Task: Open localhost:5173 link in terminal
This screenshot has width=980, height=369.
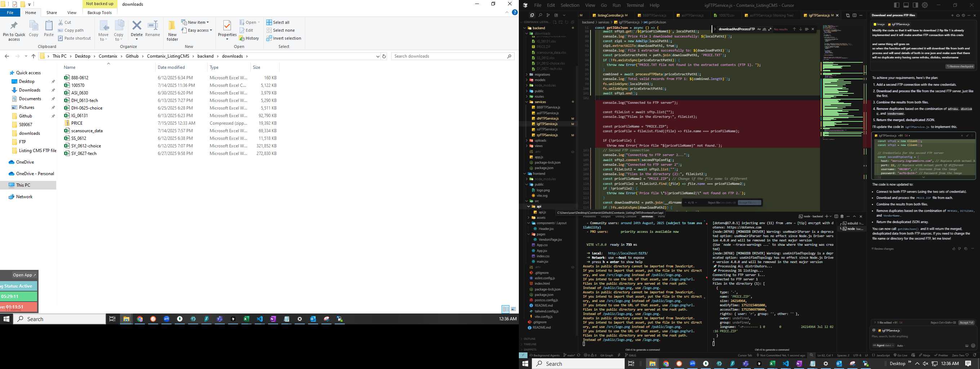Action: 628,253
